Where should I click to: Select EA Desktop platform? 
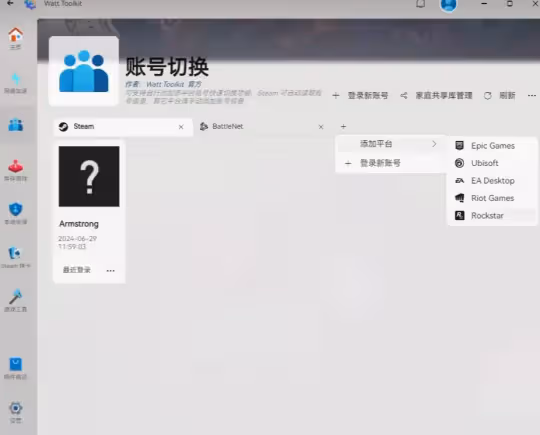492,181
